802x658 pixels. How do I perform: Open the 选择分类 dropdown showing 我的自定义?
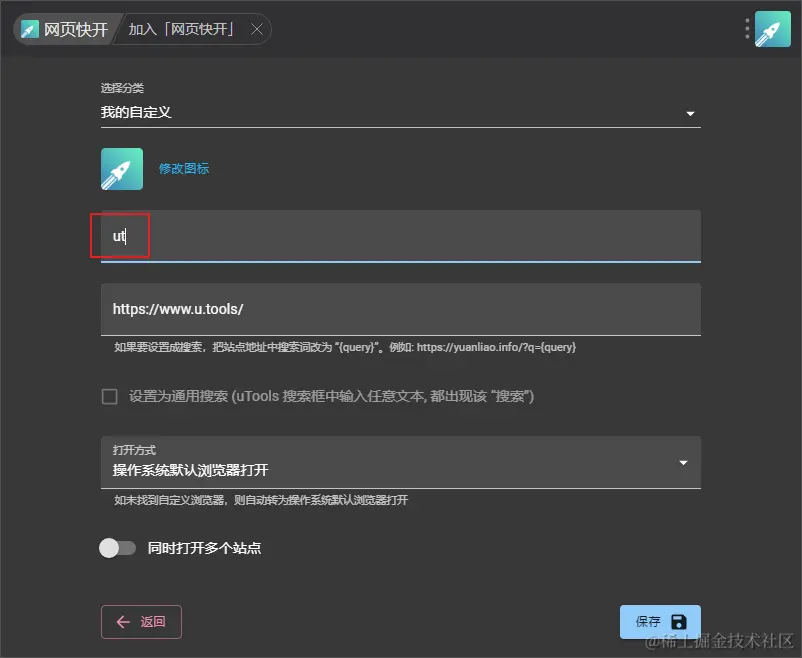[x=400, y=113]
